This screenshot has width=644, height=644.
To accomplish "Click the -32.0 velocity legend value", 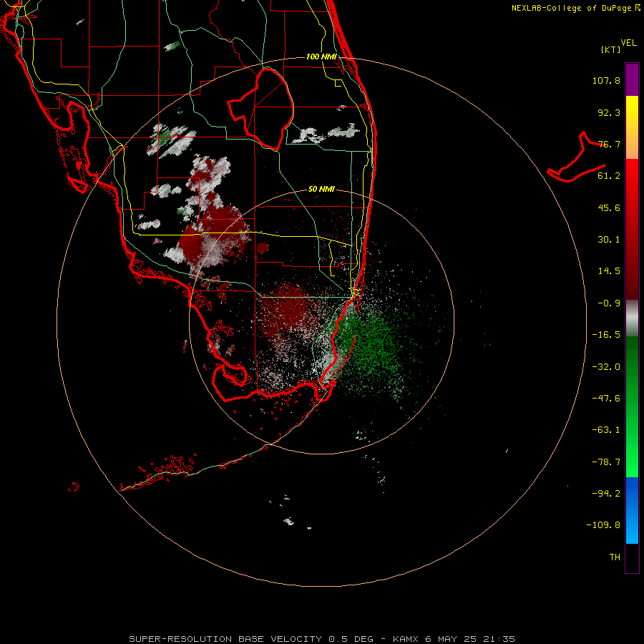I will tap(606, 367).
